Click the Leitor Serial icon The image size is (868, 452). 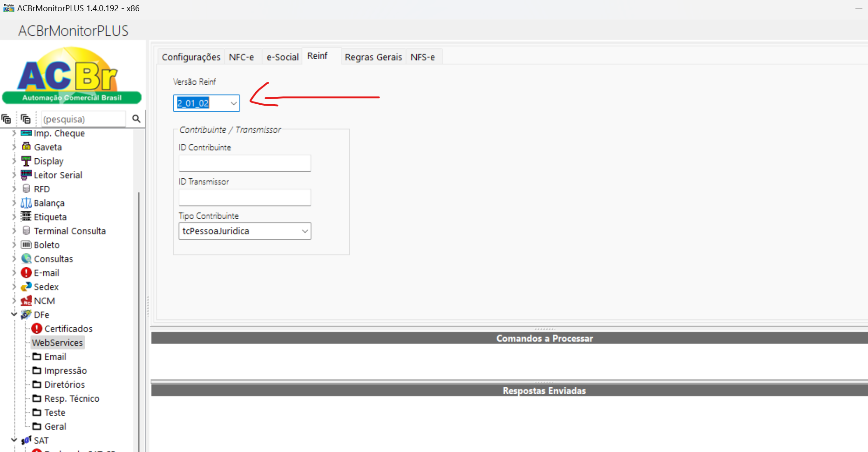(26, 175)
